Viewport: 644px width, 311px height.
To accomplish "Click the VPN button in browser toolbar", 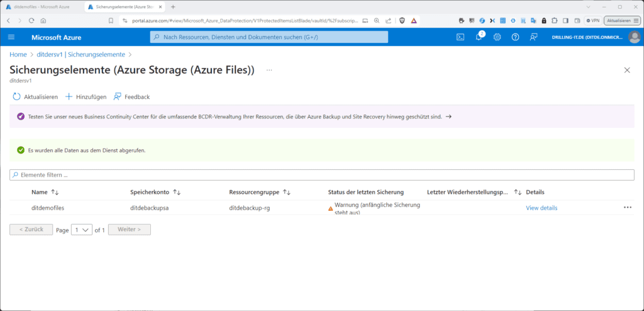I will point(592,20).
